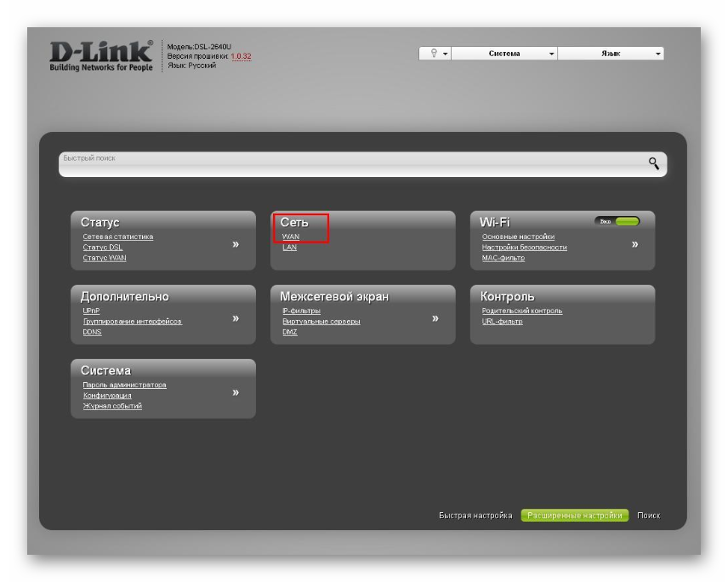Click the firmware version 1.0.32 link
The width and height of the screenshot is (728, 582).
pos(241,56)
